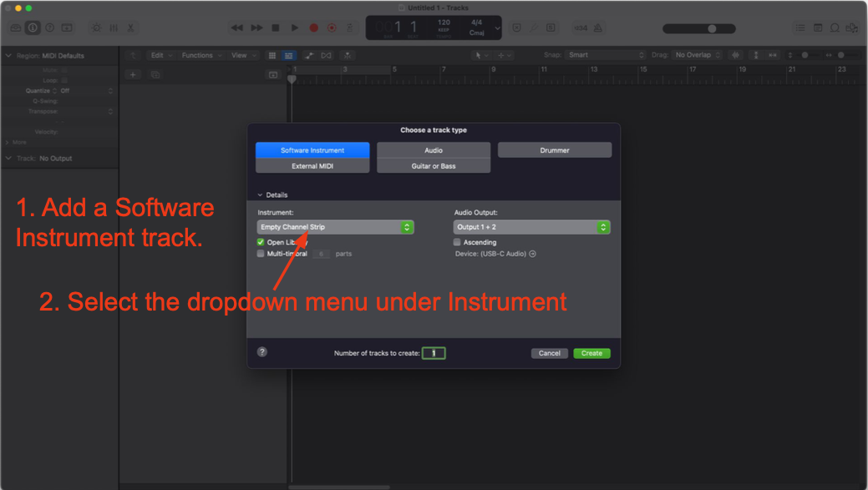
Task: Show the Toolbar tray icon
Action: click(x=67, y=28)
